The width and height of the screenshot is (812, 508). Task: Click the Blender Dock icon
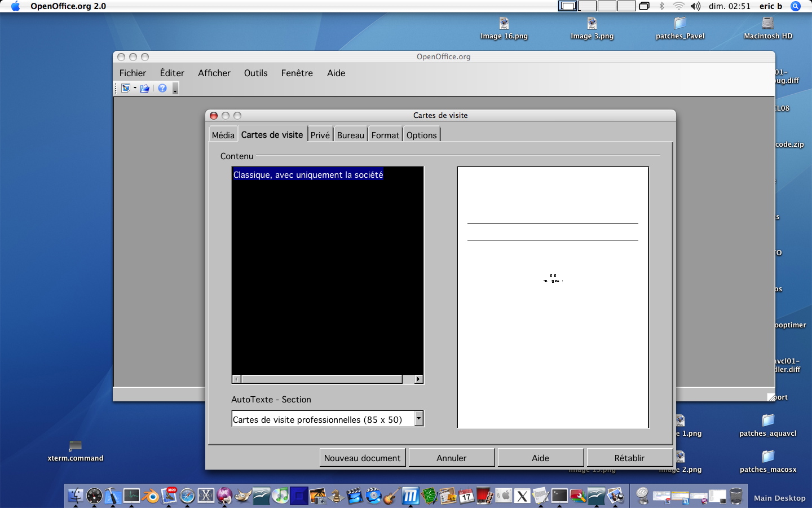pyautogui.click(x=151, y=496)
